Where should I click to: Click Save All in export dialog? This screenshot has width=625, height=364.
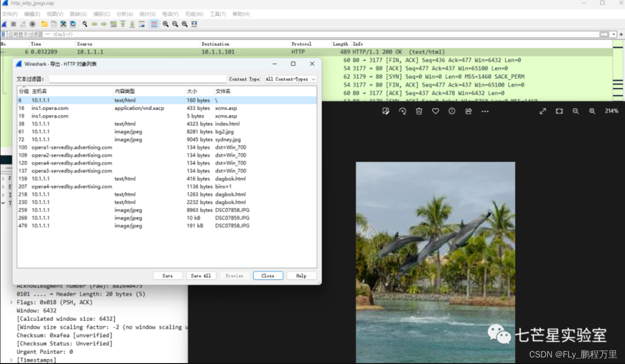tap(201, 276)
